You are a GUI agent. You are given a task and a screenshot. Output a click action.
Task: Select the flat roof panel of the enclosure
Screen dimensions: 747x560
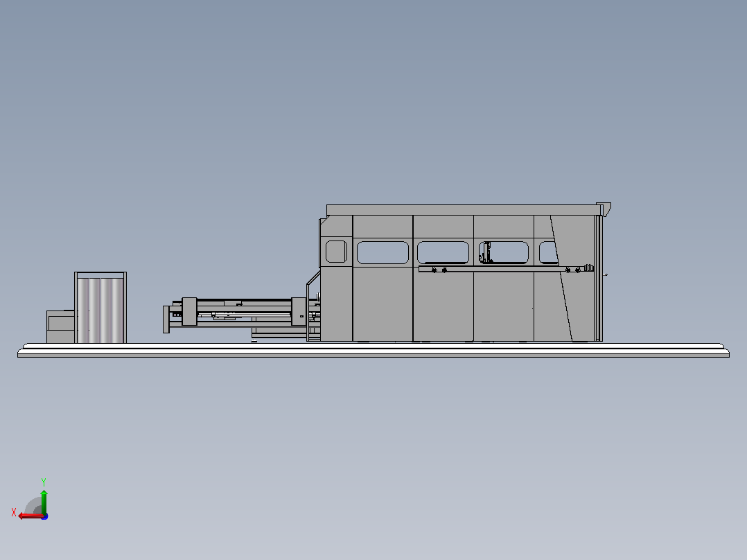point(462,210)
